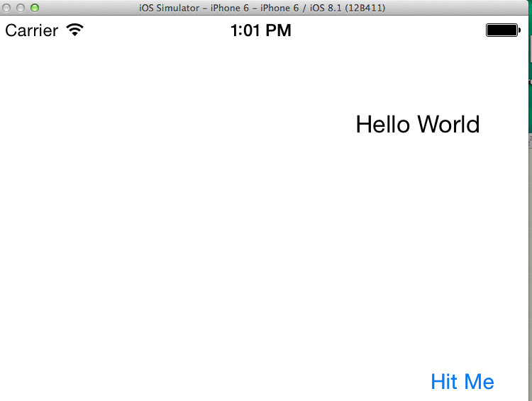Screen dimensions: 532x401
Task: Click the Hello World label
Action: [x=417, y=125]
